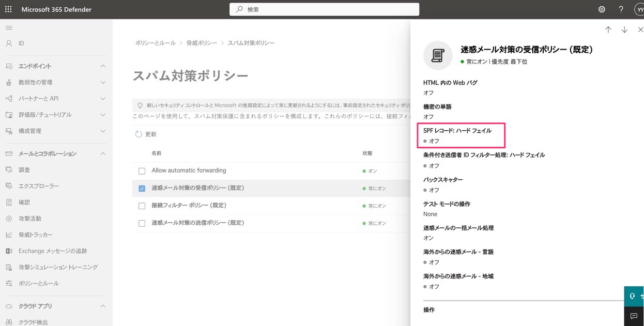Navigate to 脅威ポリシー via the breadcrumb link
Image resolution: width=644 pixels, height=326 pixels.
tap(202, 43)
